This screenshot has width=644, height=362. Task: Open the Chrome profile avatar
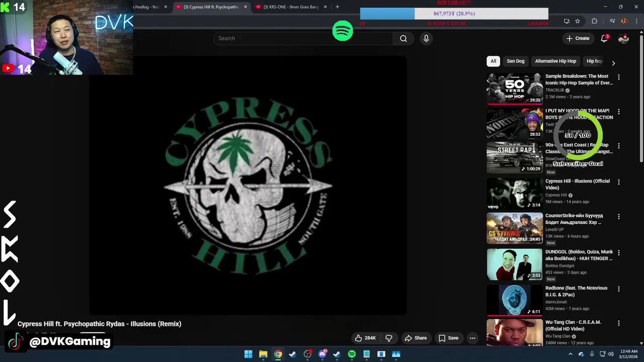(x=624, y=21)
